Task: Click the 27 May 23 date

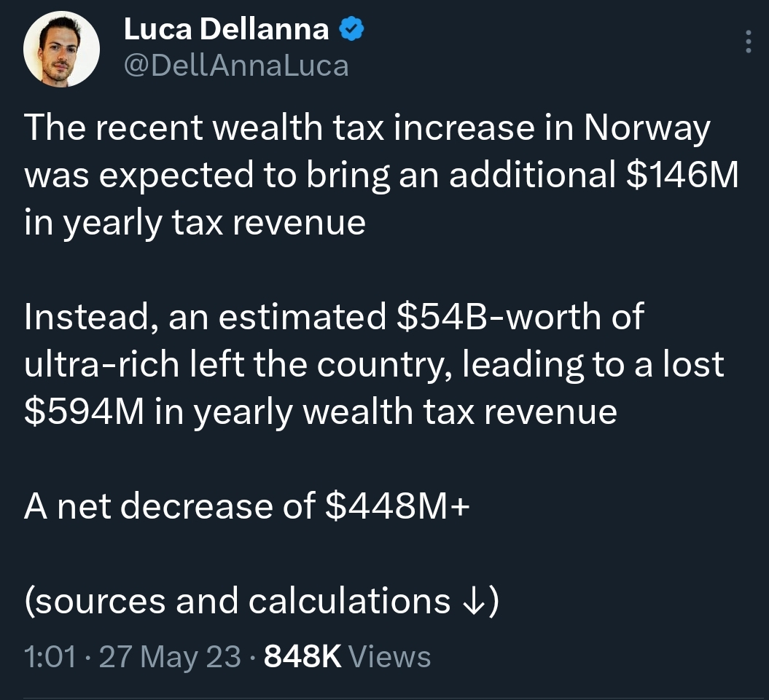Action: point(169,657)
